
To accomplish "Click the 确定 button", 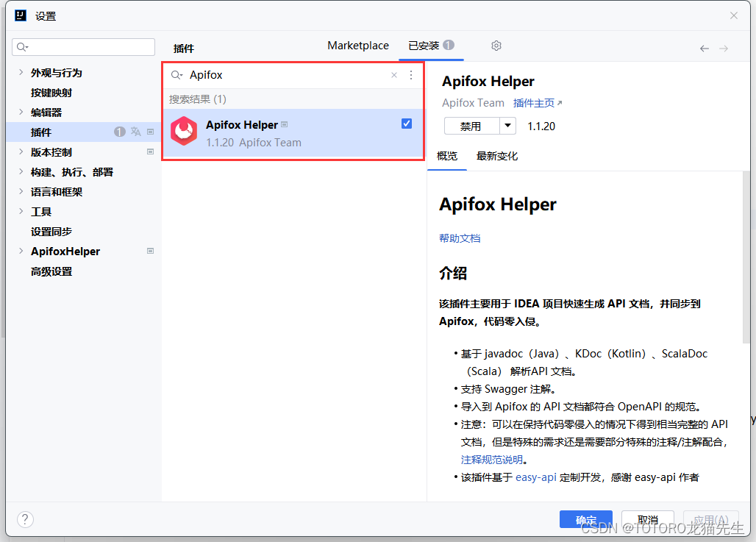I will click(585, 519).
